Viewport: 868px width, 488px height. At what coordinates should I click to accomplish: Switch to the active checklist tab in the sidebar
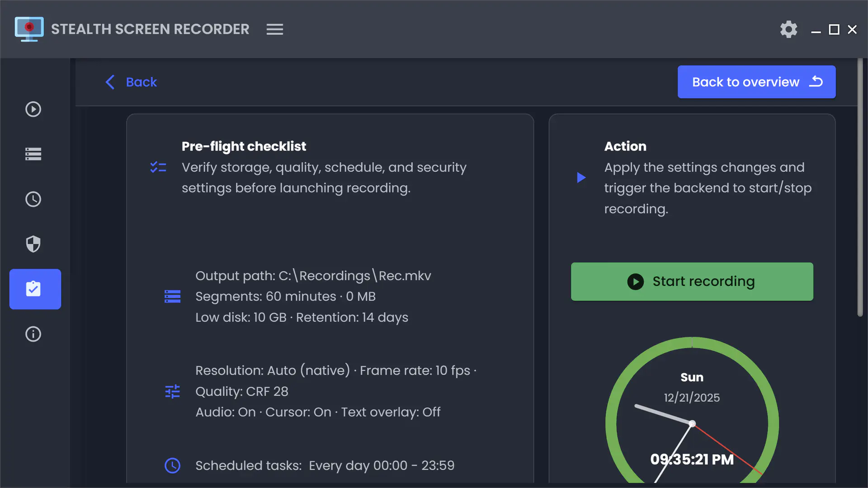(x=35, y=289)
